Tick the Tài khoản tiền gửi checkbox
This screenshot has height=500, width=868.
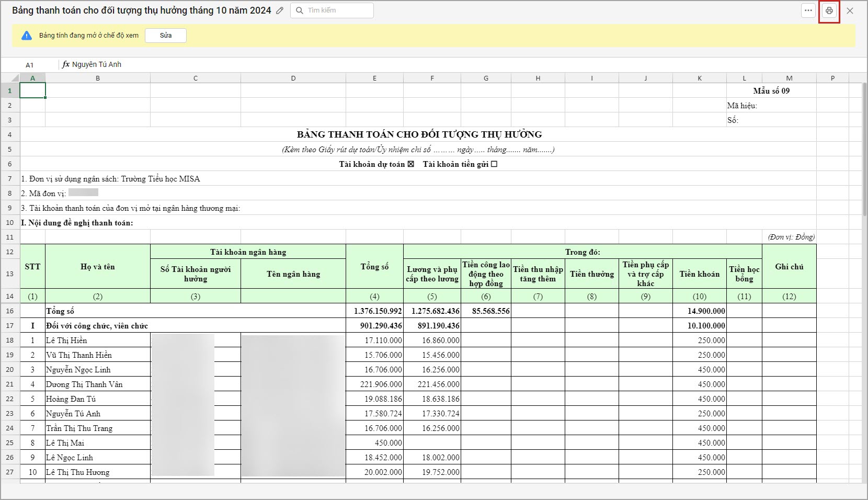coord(494,164)
